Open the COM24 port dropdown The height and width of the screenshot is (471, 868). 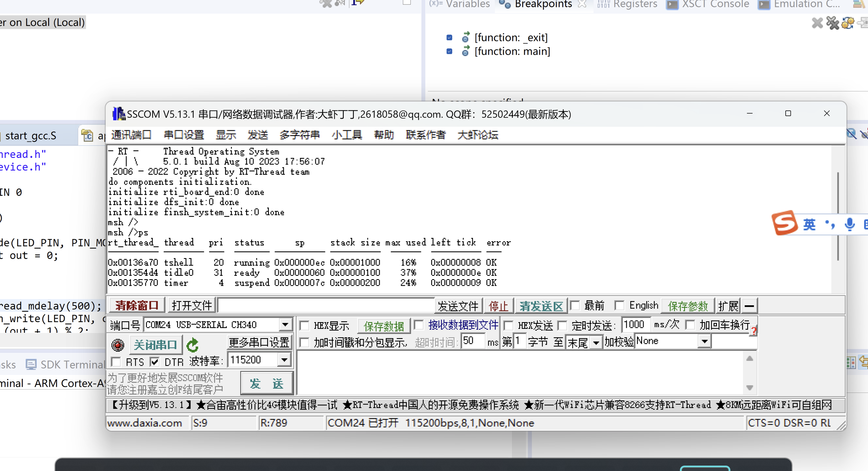pos(285,325)
